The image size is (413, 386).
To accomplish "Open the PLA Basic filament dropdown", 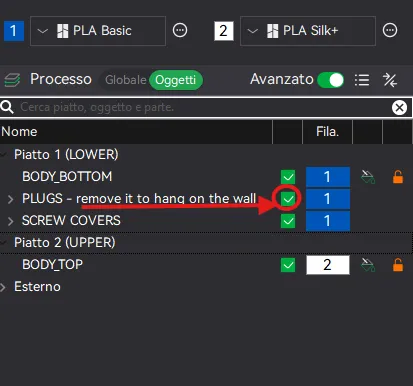I will pos(98,31).
